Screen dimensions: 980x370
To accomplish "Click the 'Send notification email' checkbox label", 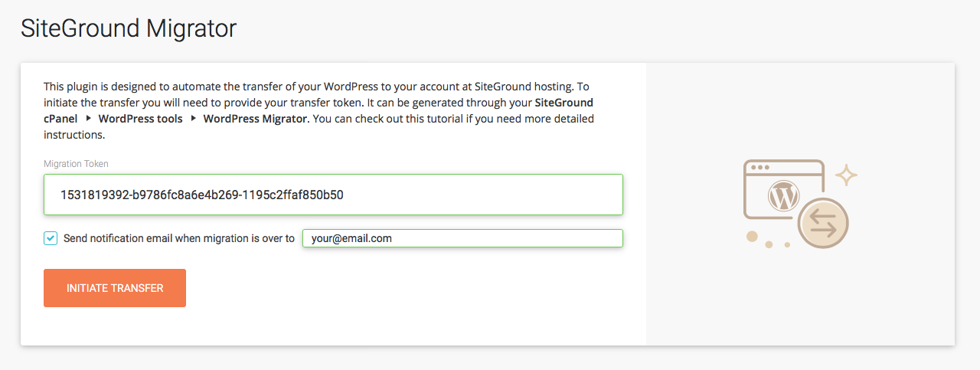I will click(178, 238).
